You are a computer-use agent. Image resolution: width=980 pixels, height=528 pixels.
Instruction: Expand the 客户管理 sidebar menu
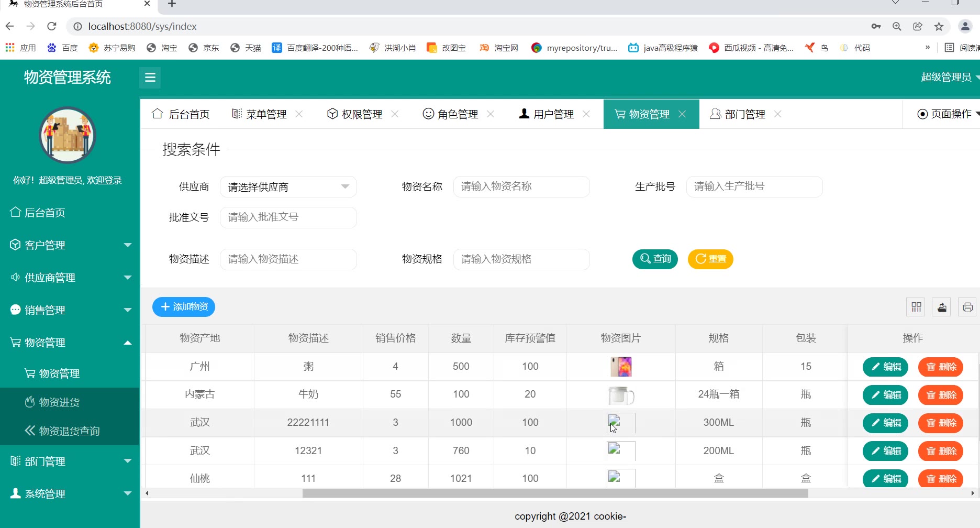tap(70, 245)
